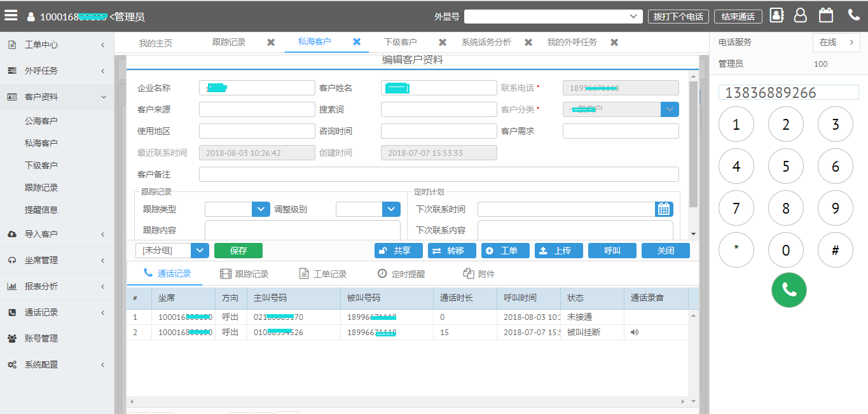
Task: Expand the 未分组 group selector
Action: pyautogui.click(x=200, y=251)
